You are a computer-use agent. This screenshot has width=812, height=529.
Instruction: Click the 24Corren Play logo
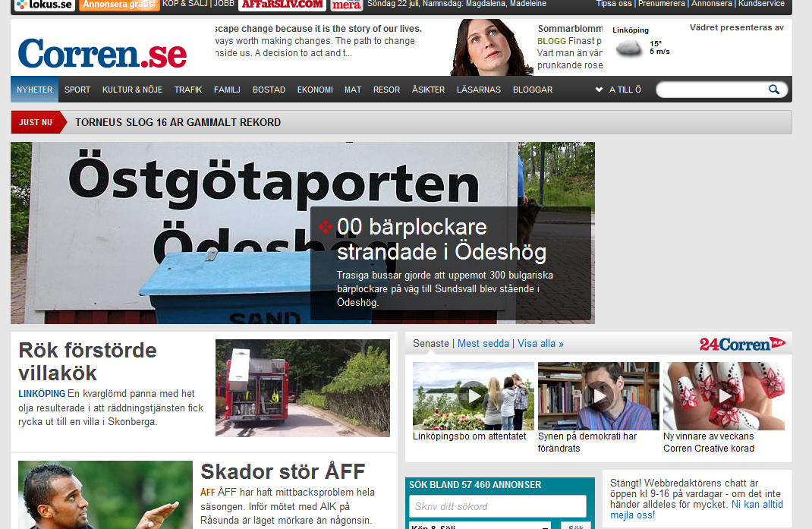coord(742,344)
